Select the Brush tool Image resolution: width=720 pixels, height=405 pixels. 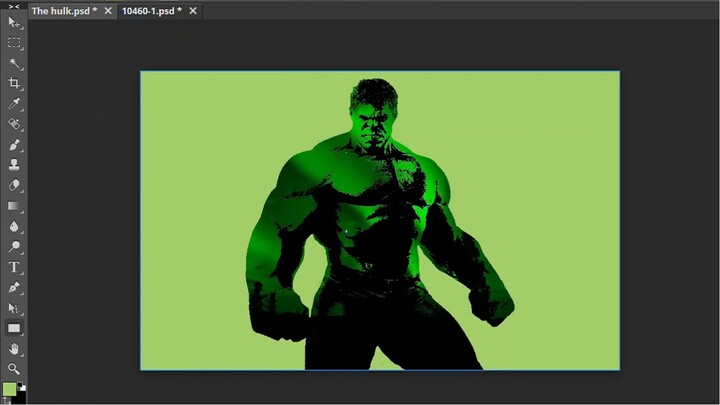tap(14, 145)
